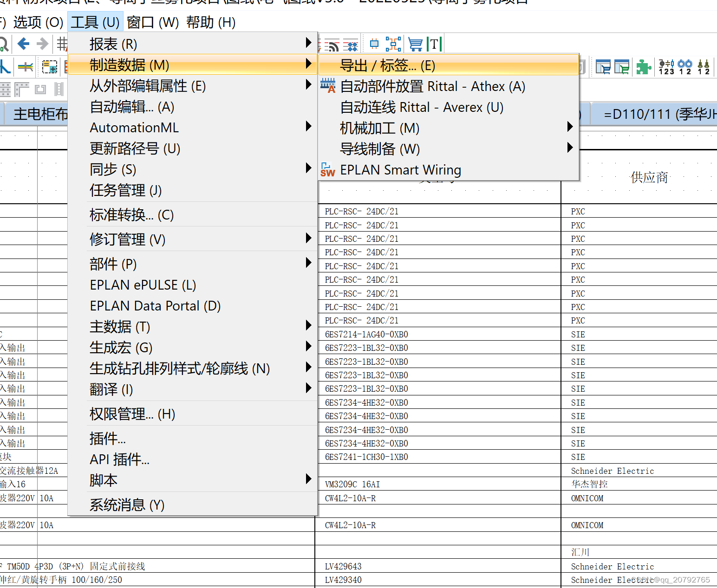This screenshot has width=717, height=588.
Task: Click the green puzzle piece icon
Action: tap(644, 67)
